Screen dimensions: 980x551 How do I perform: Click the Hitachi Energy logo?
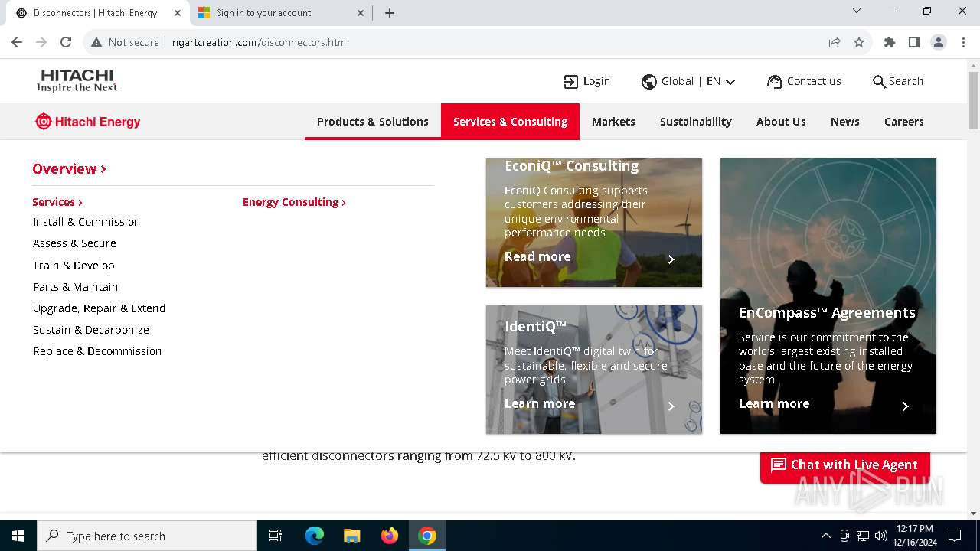pyautogui.click(x=88, y=122)
